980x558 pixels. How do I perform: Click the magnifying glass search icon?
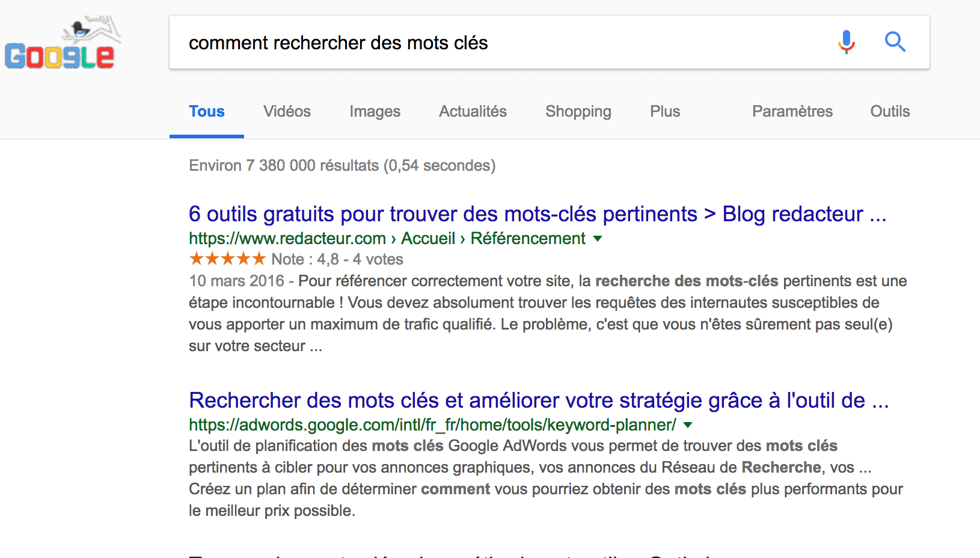click(x=895, y=42)
